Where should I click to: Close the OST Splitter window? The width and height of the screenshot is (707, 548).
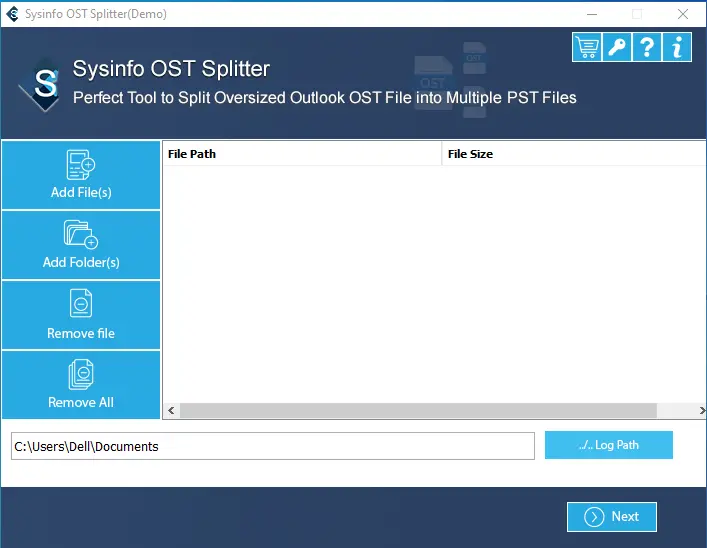683,14
